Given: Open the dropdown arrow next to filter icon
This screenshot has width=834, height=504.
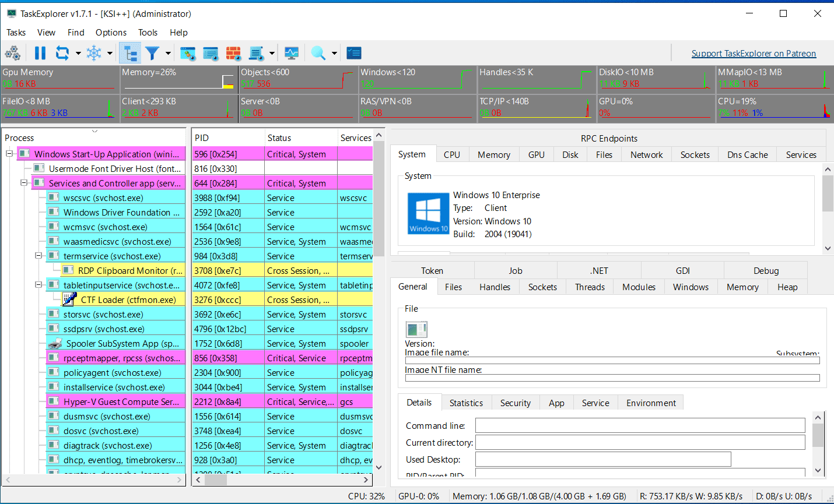Looking at the screenshot, I should click(x=168, y=53).
